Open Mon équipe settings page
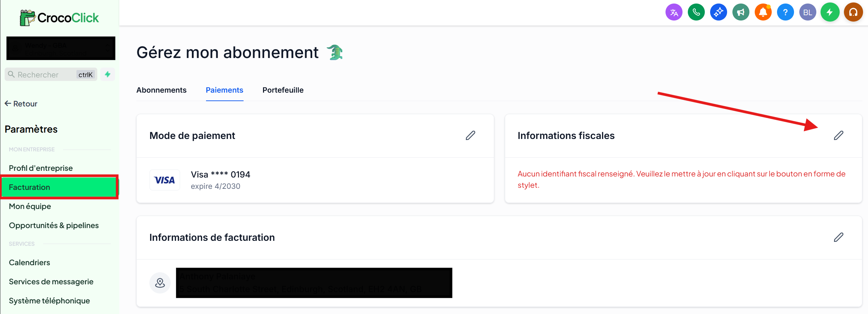Image resolution: width=868 pixels, height=314 pixels. 30,206
